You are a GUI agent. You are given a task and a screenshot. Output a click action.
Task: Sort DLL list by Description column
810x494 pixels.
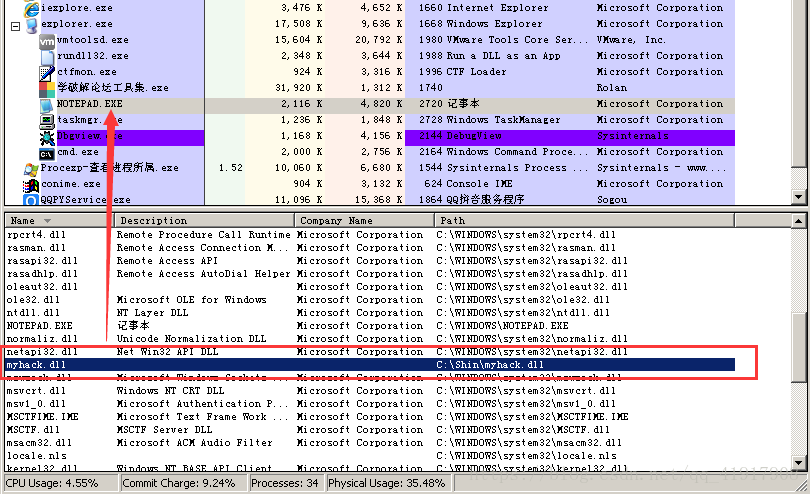(x=204, y=221)
